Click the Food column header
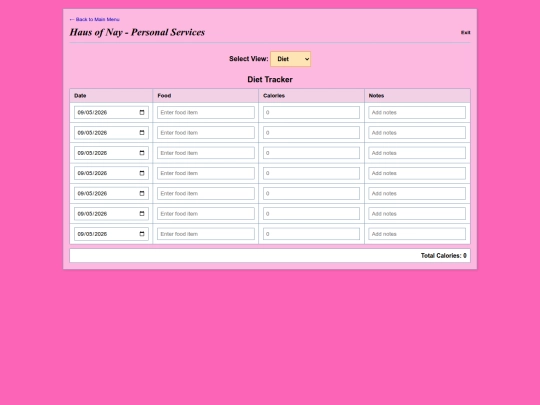 pyautogui.click(x=206, y=96)
